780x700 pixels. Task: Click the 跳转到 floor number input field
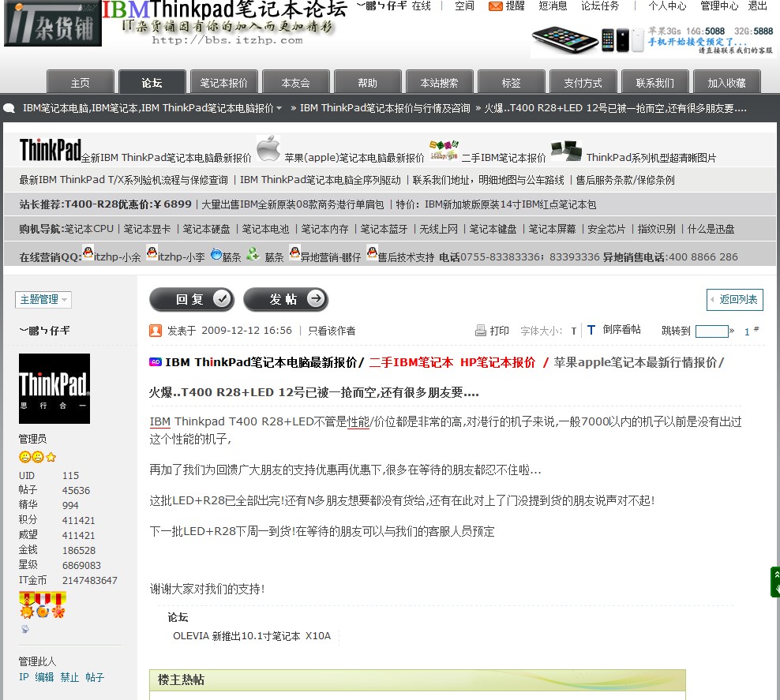712,331
